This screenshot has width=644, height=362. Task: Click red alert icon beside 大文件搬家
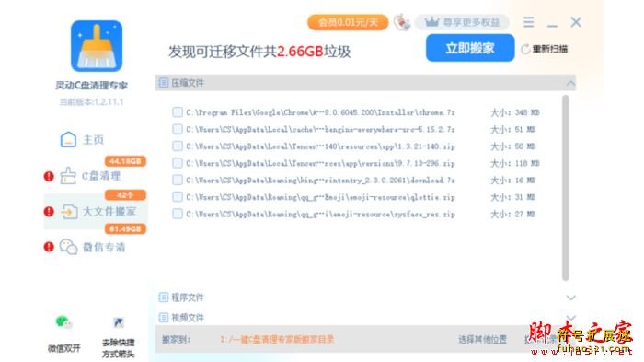coord(49,212)
